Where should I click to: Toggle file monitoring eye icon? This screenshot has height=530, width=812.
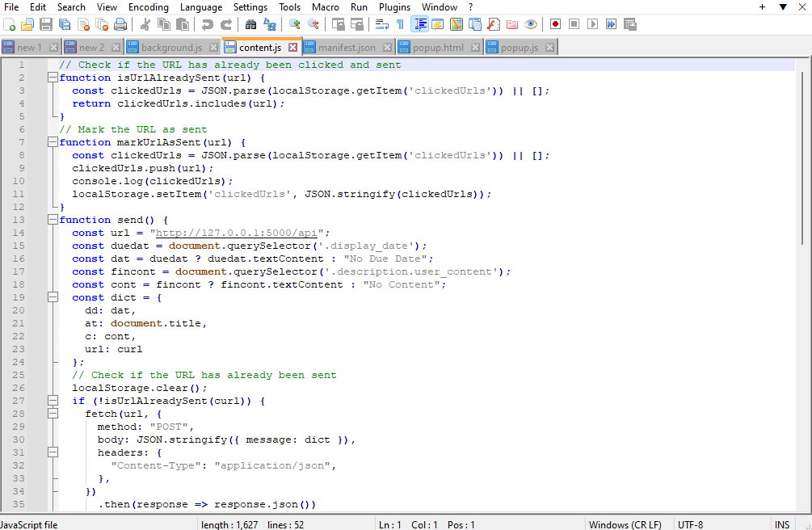[x=531, y=24]
